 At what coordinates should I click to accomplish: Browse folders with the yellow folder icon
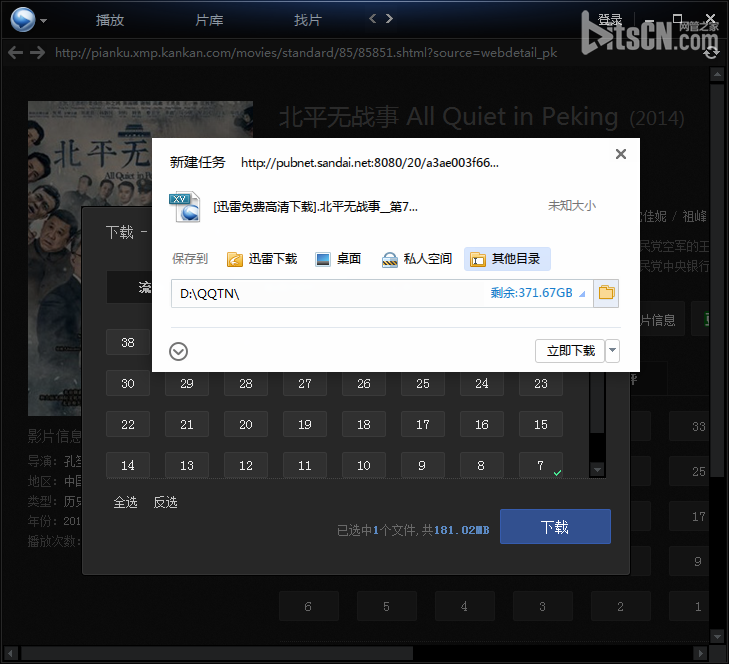point(606,293)
